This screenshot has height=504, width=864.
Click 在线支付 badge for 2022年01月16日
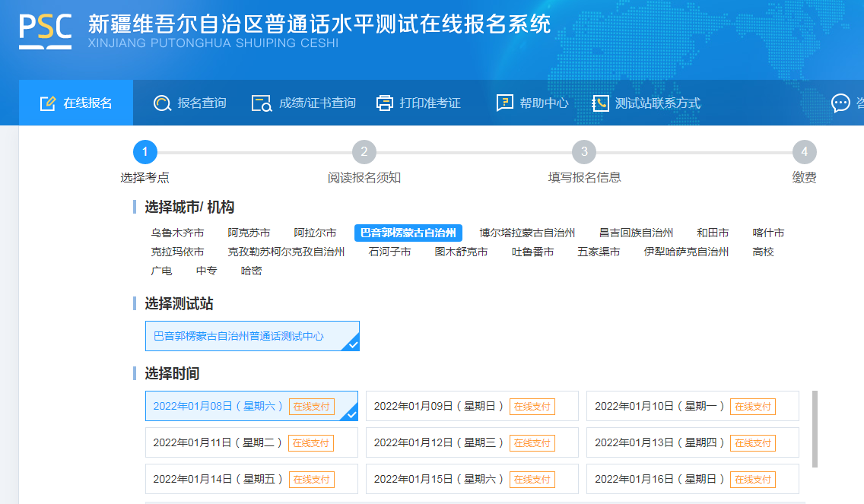752,480
